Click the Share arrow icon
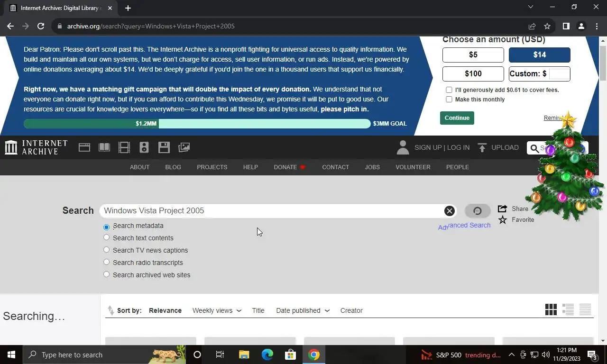 coord(503,209)
